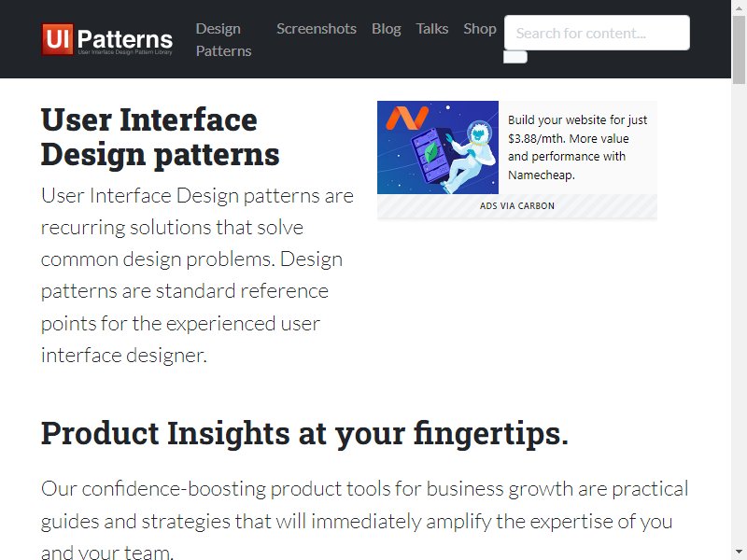Image resolution: width=747 pixels, height=560 pixels.
Task: Open the Design Patterns menu item
Action: tap(223, 39)
